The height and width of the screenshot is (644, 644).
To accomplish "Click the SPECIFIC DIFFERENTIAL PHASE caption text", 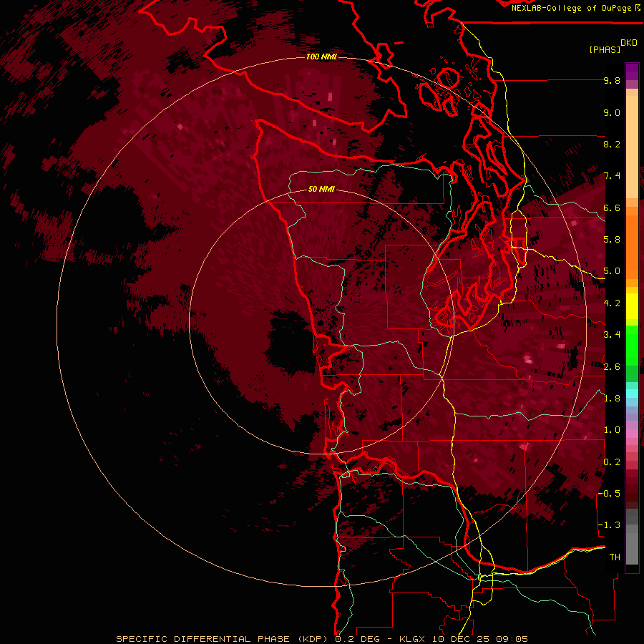I will pyautogui.click(x=202, y=639).
